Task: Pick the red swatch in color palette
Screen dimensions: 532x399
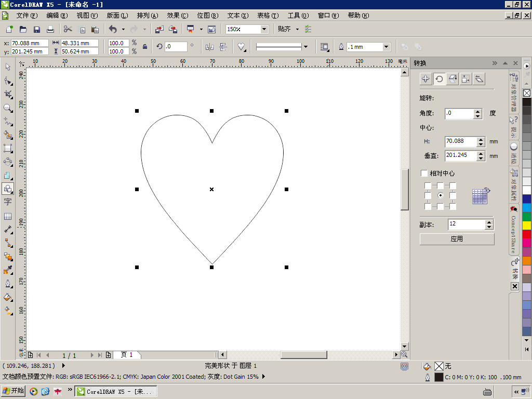Action: [x=527, y=234]
